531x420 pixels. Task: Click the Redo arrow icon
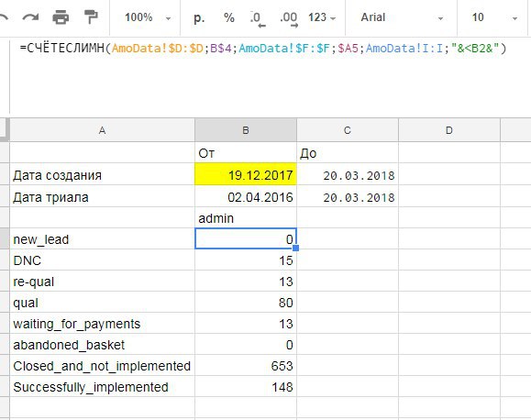click(x=30, y=17)
